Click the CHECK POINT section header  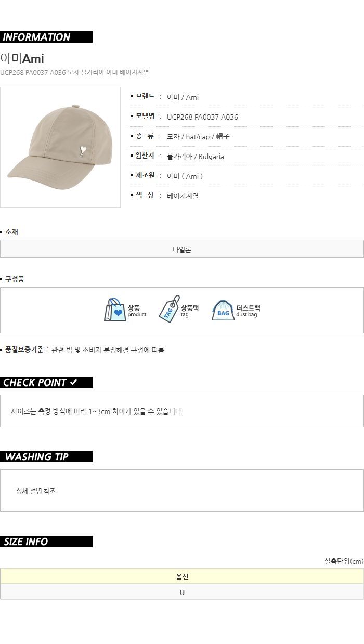[x=46, y=382]
